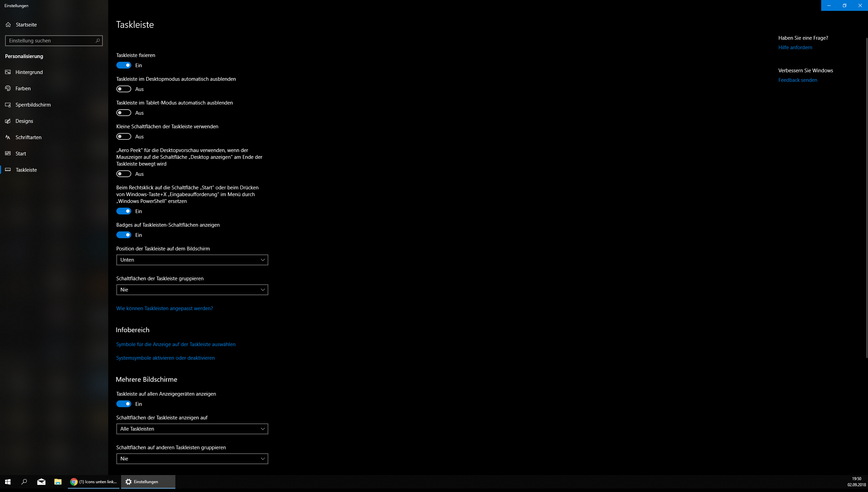Open Start settings via its tiles icon
This screenshot has height=492, width=868.
[8, 153]
